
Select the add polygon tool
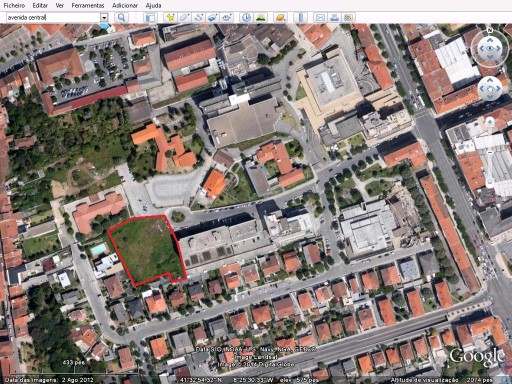(x=185, y=17)
